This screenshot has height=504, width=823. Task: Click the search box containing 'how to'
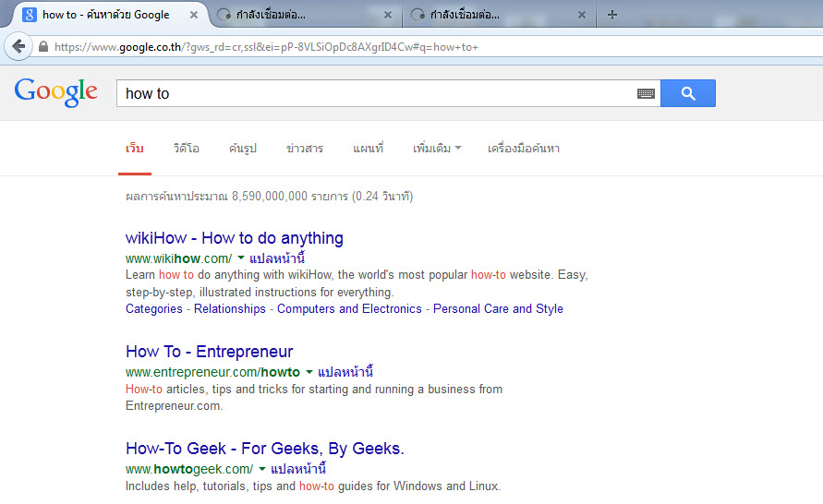tap(388, 93)
